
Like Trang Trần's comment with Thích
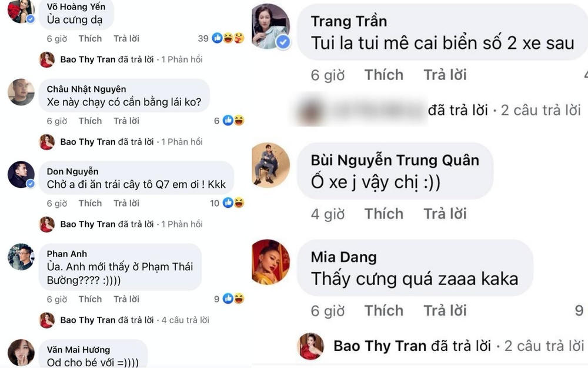click(384, 75)
